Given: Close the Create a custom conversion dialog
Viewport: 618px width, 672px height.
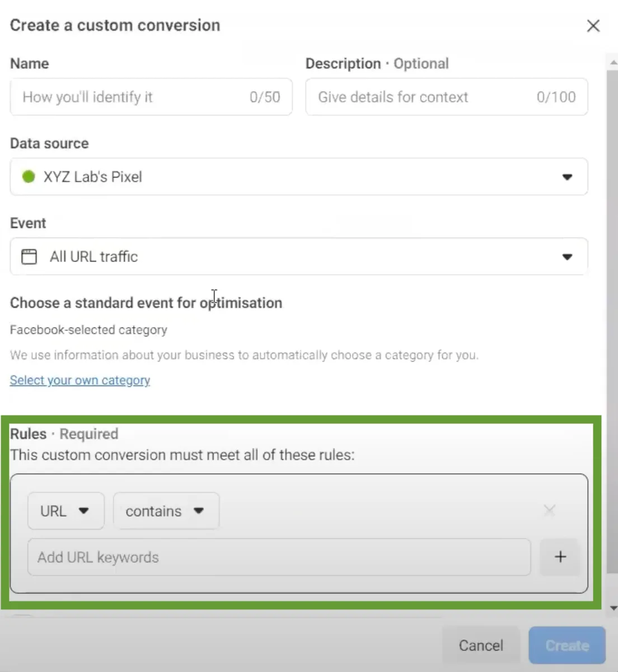Looking at the screenshot, I should click(x=593, y=26).
